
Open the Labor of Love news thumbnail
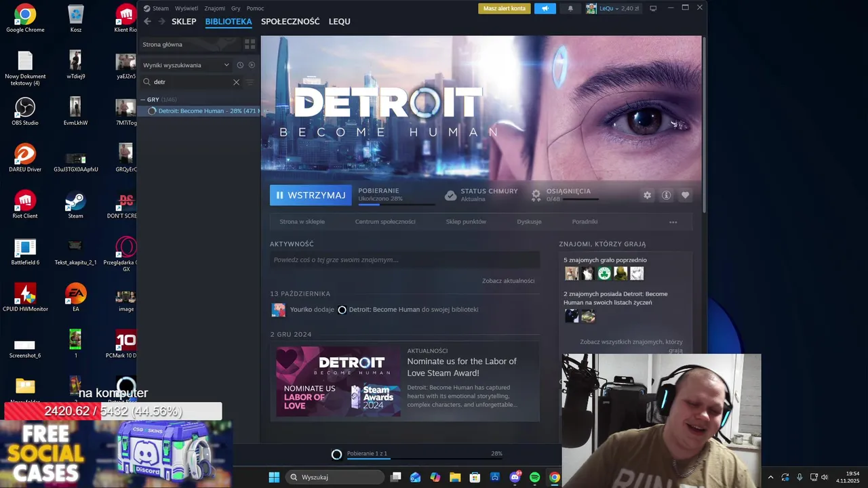[338, 382]
